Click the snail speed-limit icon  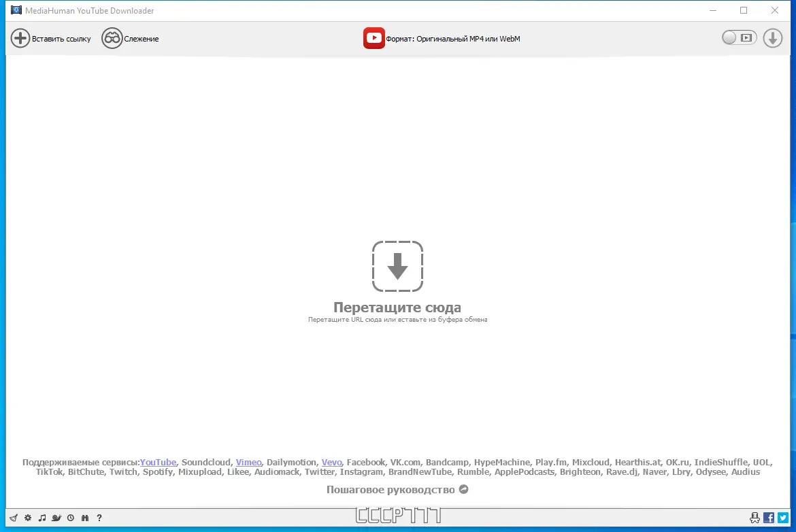(x=56, y=518)
